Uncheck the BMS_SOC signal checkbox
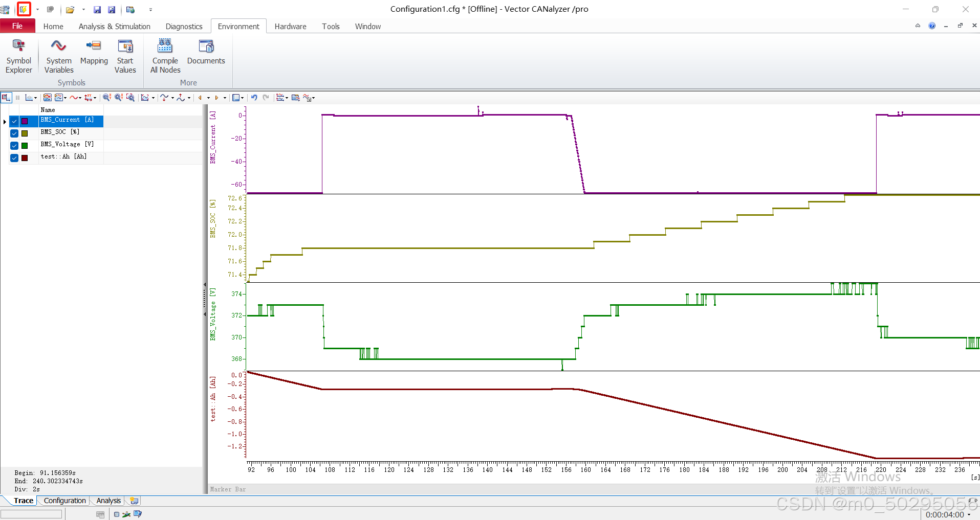Viewport: 980px width, 520px height. coord(14,133)
